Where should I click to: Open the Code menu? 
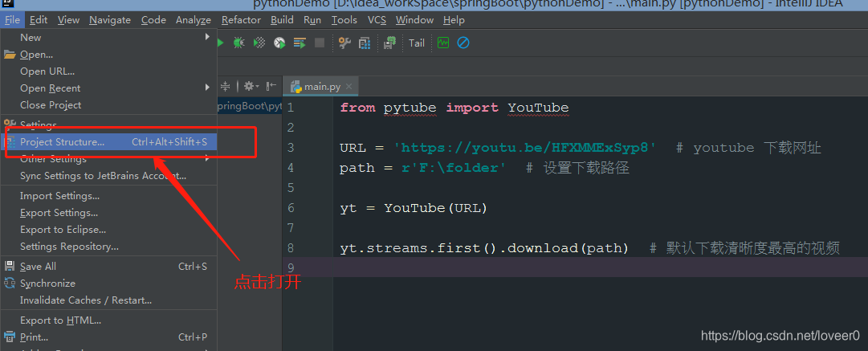(x=153, y=20)
